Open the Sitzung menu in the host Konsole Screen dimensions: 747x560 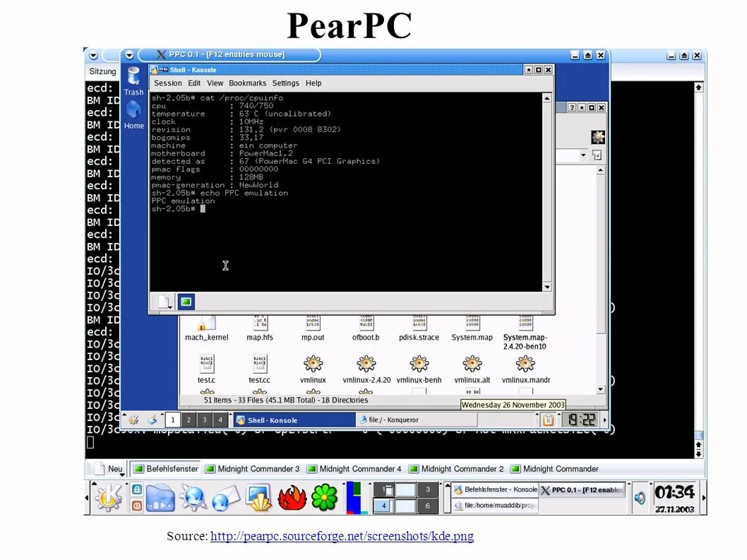pyautogui.click(x=102, y=71)
